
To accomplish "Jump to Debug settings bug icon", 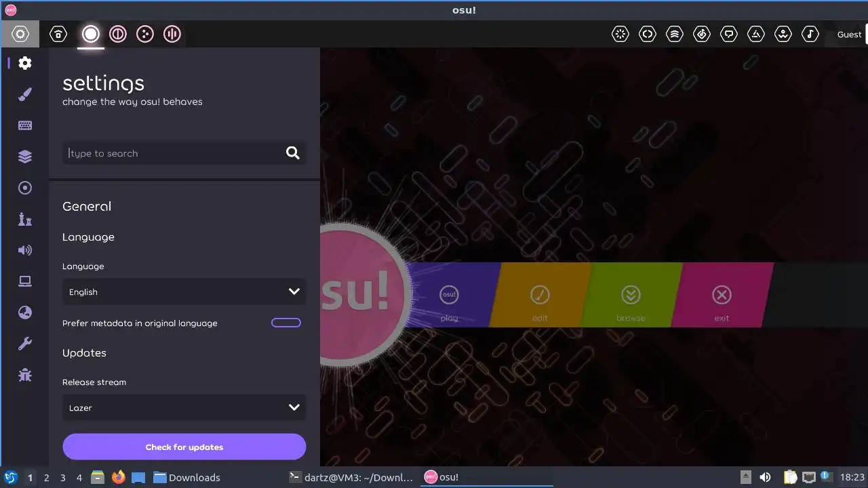I will pos(25,375).
